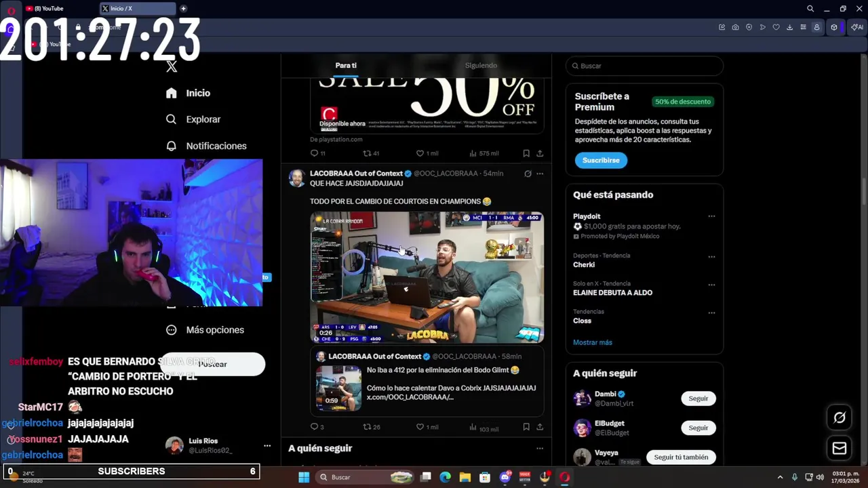Open the Opera AI button

click(x=857, y=27)
